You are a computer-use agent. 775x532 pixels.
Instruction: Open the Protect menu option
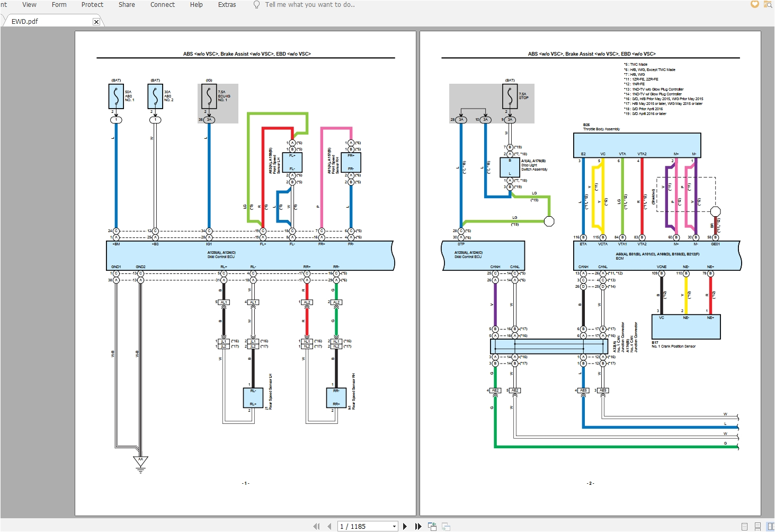92,5
